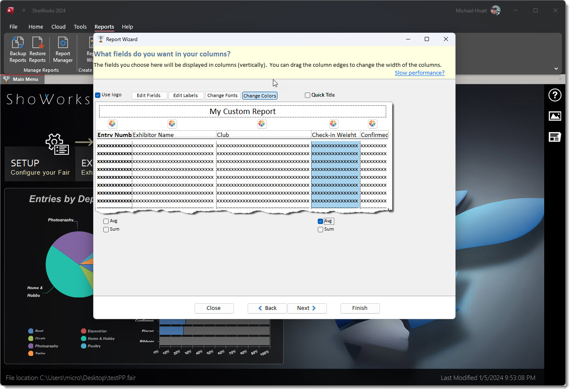
Task: Click the My Custom Report title field
Action: (242, 111)
